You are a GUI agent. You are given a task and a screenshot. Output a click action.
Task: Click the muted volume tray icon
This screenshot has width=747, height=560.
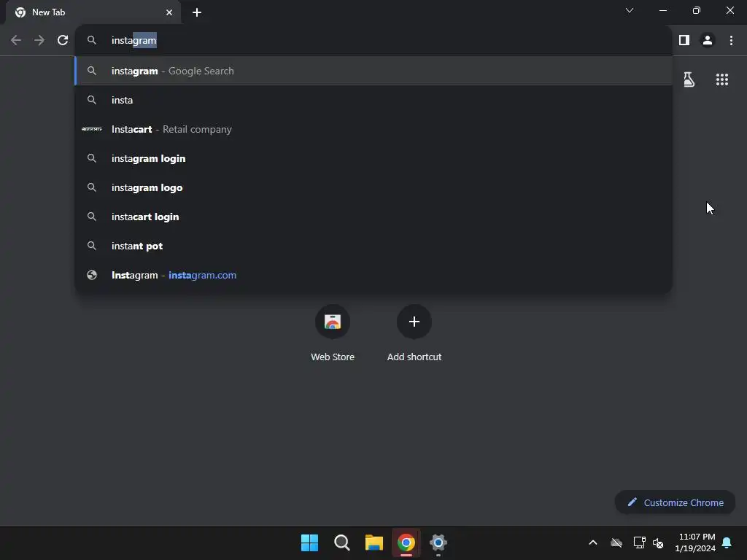[x=658, y=542]
